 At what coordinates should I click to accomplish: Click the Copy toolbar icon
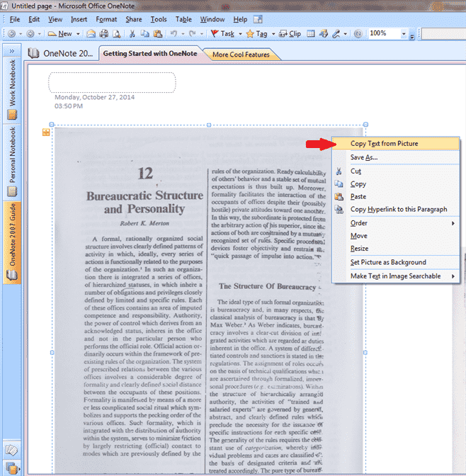[x=144, y=34]
